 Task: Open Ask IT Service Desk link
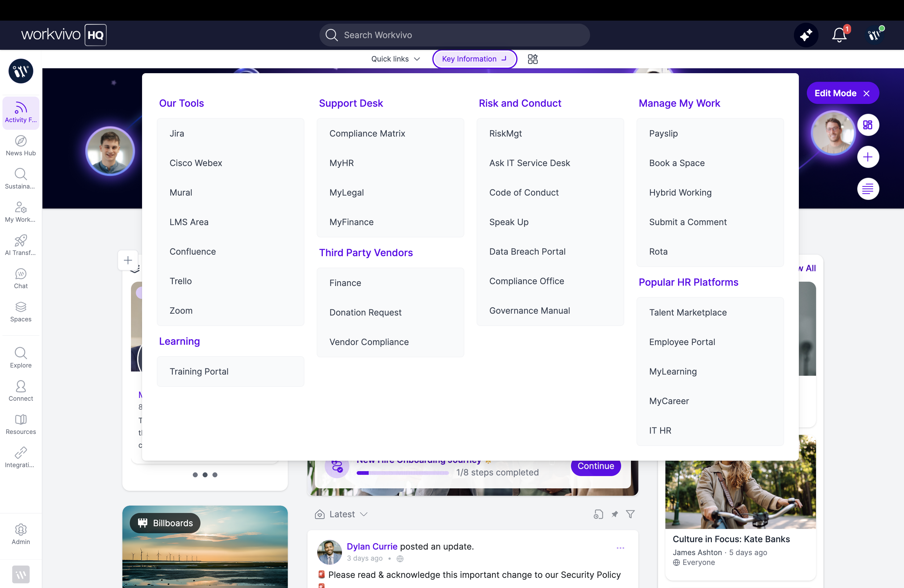pos(550,163)
